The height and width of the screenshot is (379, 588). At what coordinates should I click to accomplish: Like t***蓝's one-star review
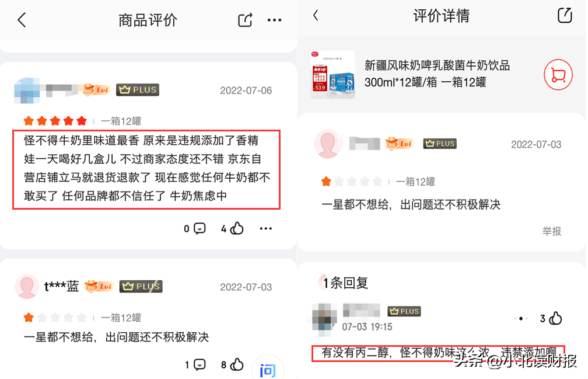pyautogui.click(x=233, y=364)
